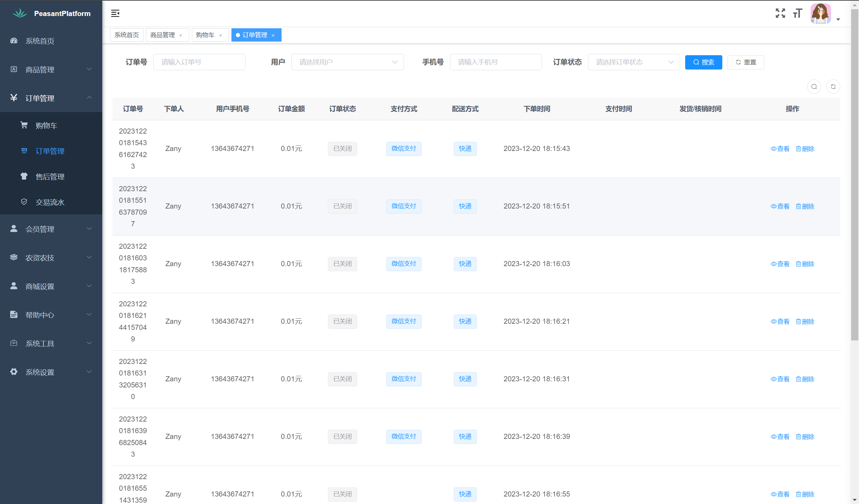Switch to the 系统首页 tab
The image size is (859, 504).
click(127, 35)
